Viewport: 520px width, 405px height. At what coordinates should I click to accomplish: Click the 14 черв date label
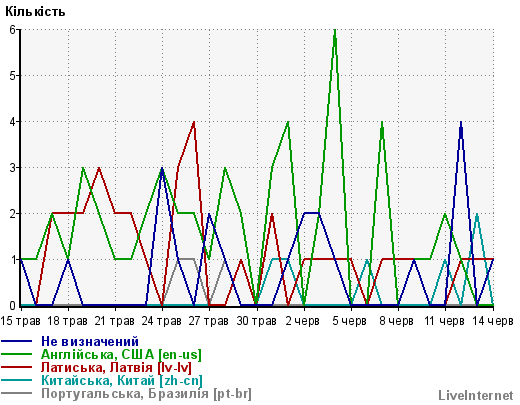coord(493,321)
